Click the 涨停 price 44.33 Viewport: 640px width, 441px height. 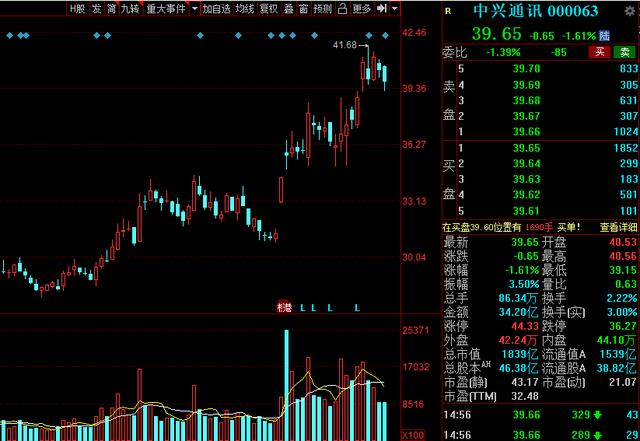[525, 326]
